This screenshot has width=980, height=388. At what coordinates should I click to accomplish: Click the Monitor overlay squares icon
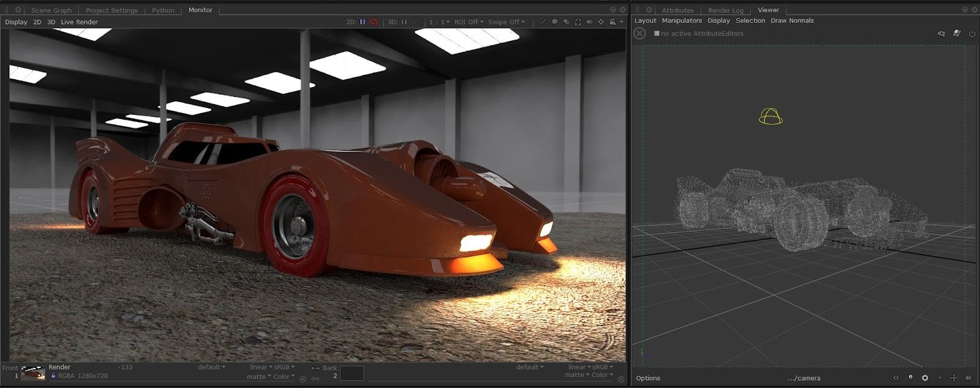tap(566, 21)
